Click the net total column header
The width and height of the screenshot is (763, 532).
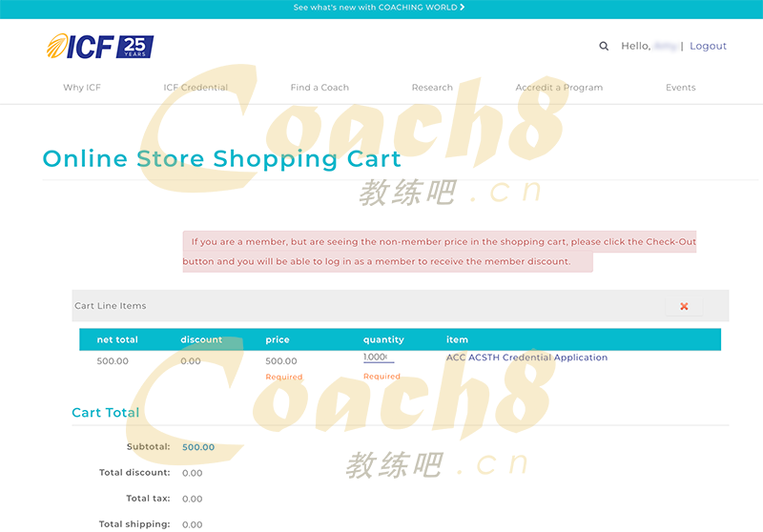click(117, 339)
